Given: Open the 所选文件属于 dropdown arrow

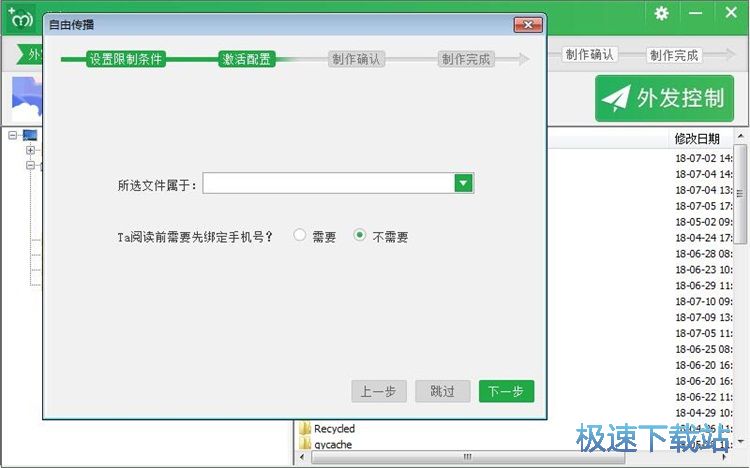Looking at the screenshot, I should [x=463, y=183].
